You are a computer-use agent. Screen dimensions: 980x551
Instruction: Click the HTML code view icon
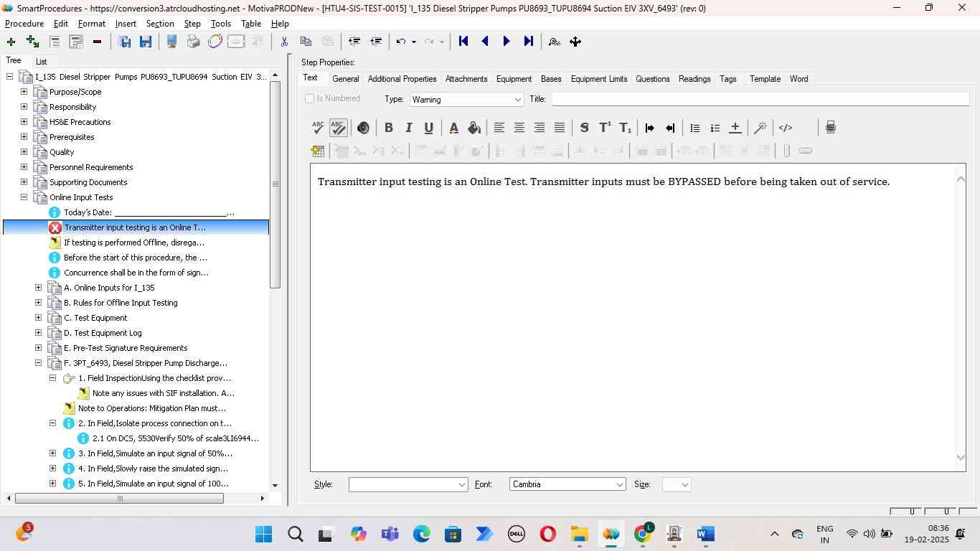click(x=786, y=128)
